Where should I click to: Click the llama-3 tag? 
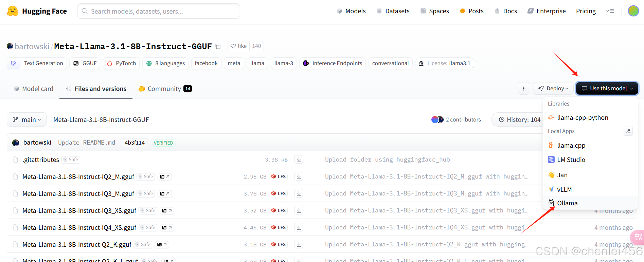click(x=284, y=63)
